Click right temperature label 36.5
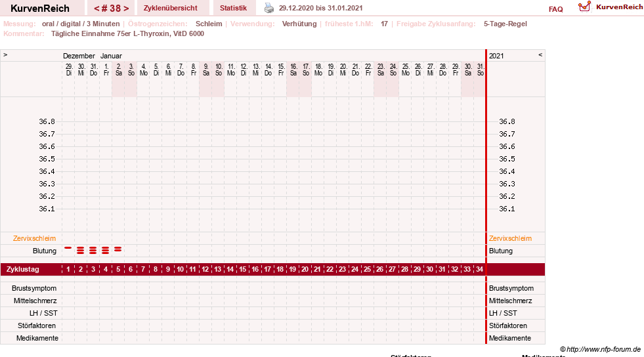This screenshot has width=644, height=357. pos(507,159)
